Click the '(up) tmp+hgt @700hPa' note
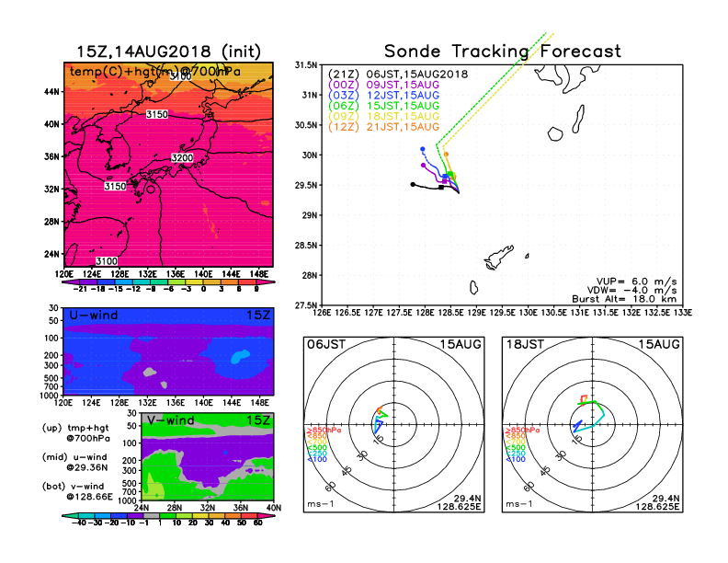Screen dimensions: 728x563 75,433
